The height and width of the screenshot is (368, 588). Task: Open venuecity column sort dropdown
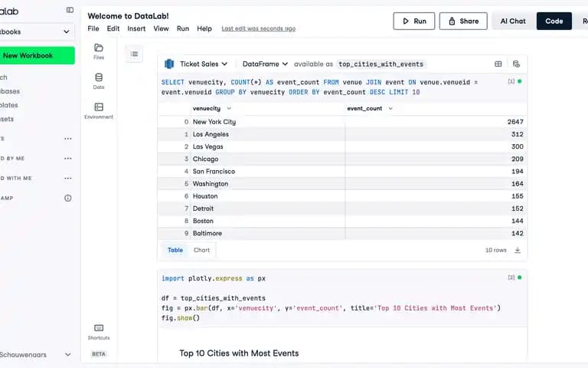coord(229,109)
